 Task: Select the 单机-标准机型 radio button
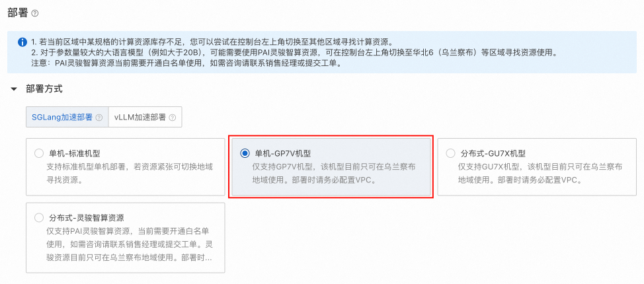(x=39, y=153)
